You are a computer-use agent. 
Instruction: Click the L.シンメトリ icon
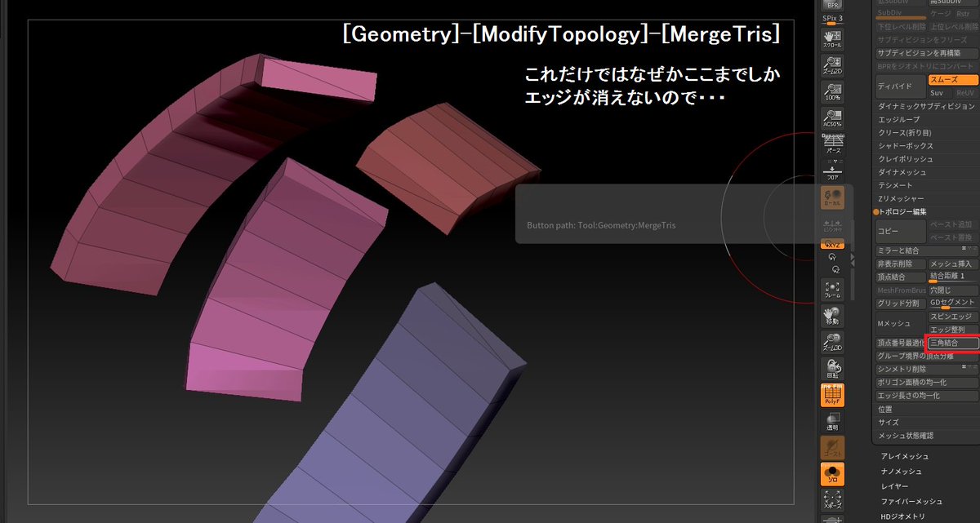[833, 227]
